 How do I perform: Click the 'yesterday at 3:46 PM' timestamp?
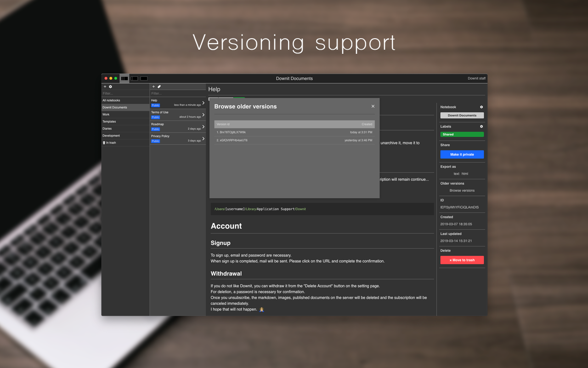coord(358,140)
